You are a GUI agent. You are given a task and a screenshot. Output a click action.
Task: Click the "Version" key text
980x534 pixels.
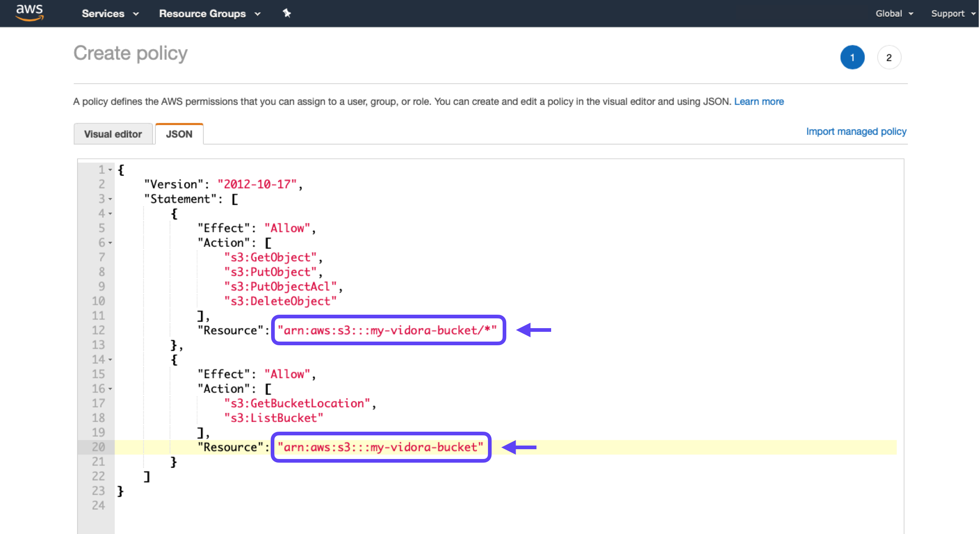point(174,184)
